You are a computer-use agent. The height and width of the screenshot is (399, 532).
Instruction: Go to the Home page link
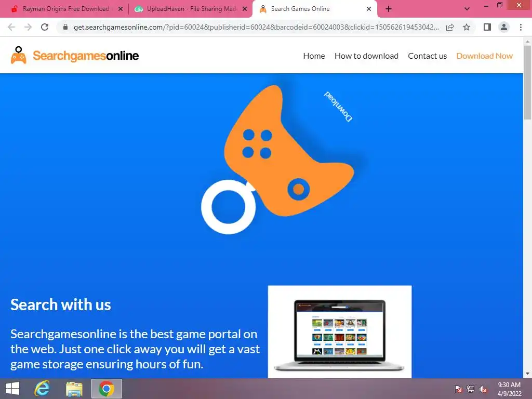pyautogui.click(x=314, y=56)
